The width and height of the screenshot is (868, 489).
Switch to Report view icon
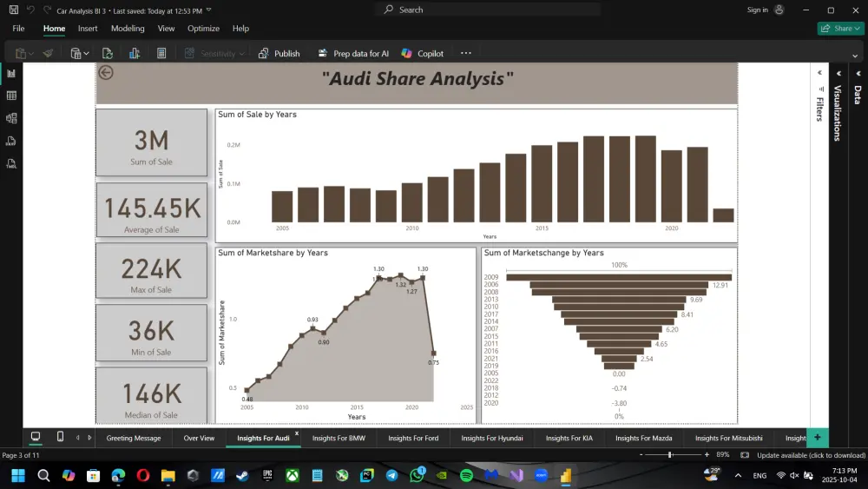coord(11,73)
